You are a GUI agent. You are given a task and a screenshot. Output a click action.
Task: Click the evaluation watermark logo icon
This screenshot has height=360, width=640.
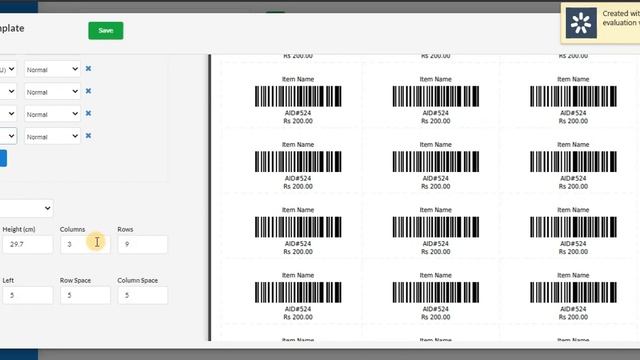point(581,23)
